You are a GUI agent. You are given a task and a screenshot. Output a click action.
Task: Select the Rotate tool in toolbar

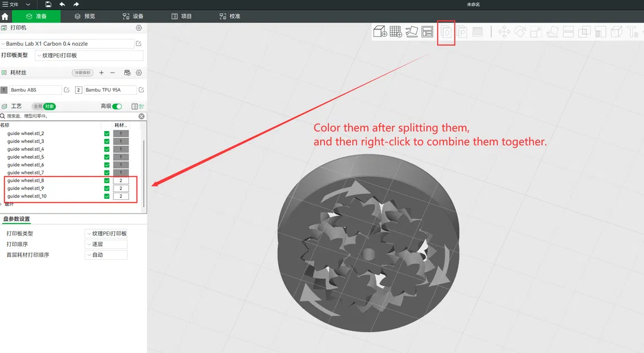[520, 32]
